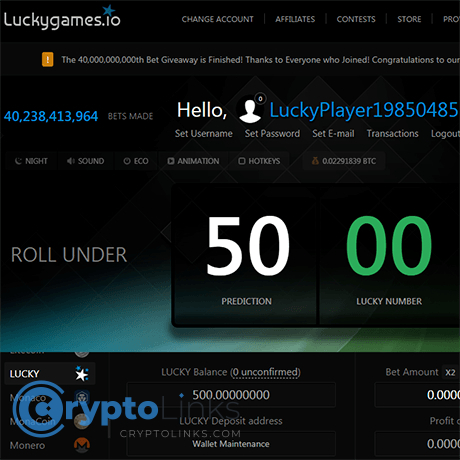Image resolution: width=460 pixels, height=460 pixels.
Task: Open the AFFILIATES menu item
Action: (295, 19)
